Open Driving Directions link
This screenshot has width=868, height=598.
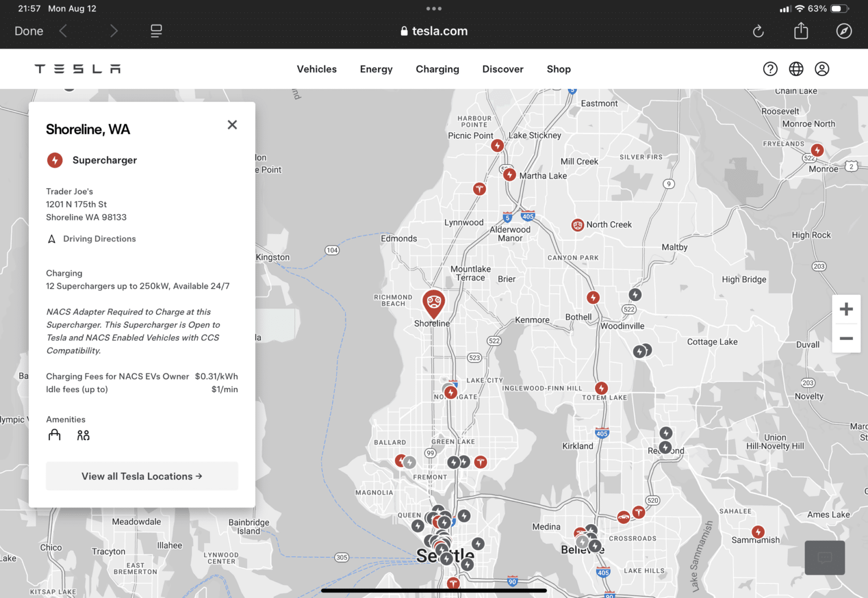(99, 239)
